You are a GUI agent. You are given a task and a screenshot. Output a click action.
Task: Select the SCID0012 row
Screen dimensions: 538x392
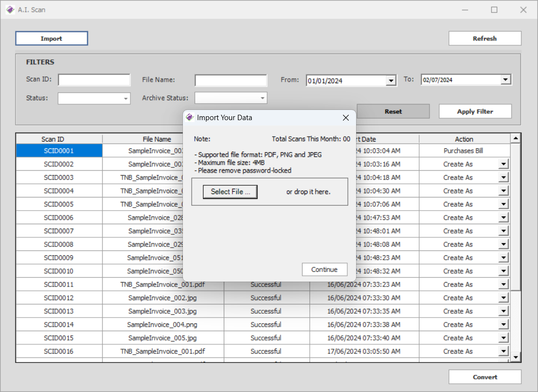coord(59,298)
